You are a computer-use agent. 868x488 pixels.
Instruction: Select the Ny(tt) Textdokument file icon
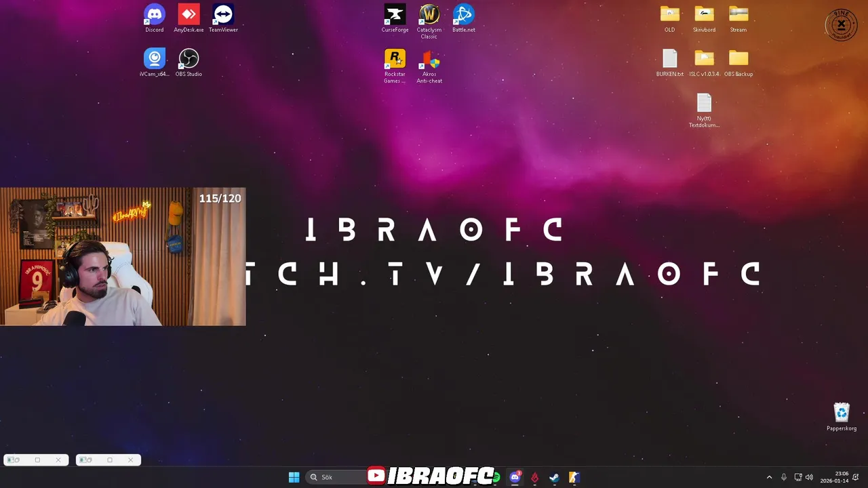pos(704,110)
